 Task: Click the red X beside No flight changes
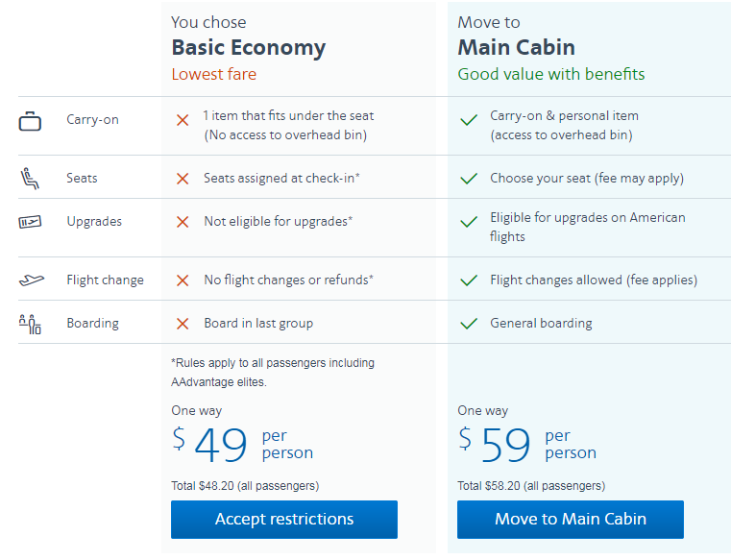[x=183, y=280]
